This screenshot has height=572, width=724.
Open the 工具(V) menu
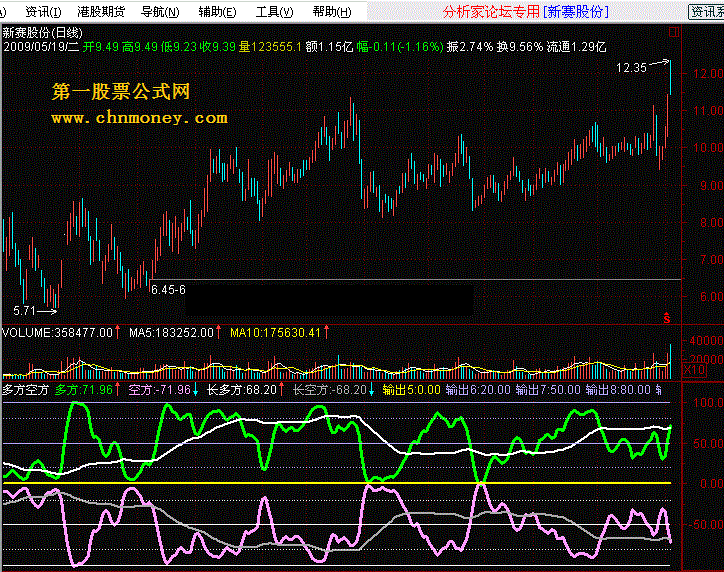click(274, 12)
